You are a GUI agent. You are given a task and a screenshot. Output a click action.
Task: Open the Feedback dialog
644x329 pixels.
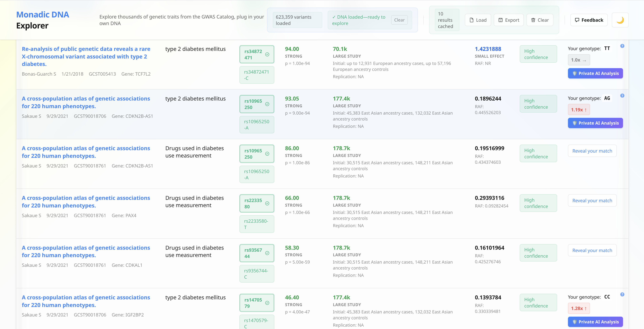pos(589,20)
